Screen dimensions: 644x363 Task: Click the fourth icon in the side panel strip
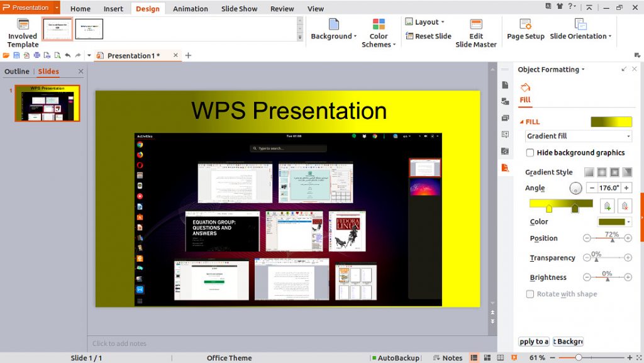click(x=505, y=134)
